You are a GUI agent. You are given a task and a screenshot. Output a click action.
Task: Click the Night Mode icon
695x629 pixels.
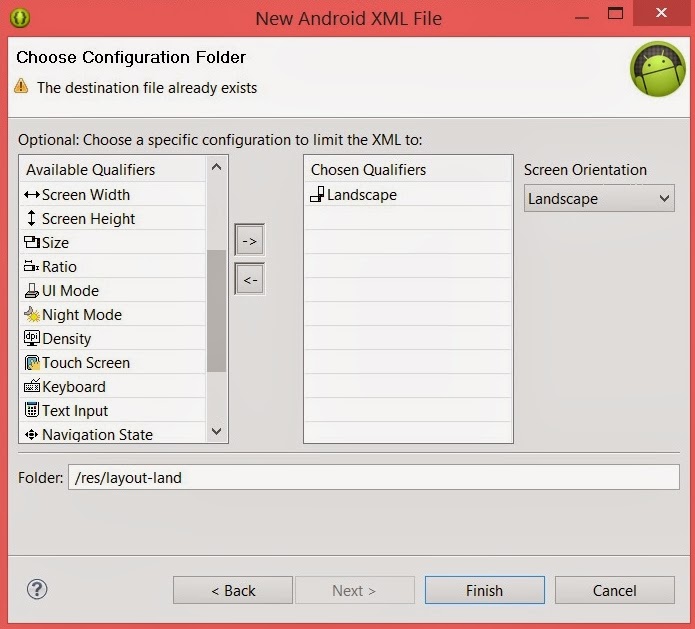coord(31,314)
